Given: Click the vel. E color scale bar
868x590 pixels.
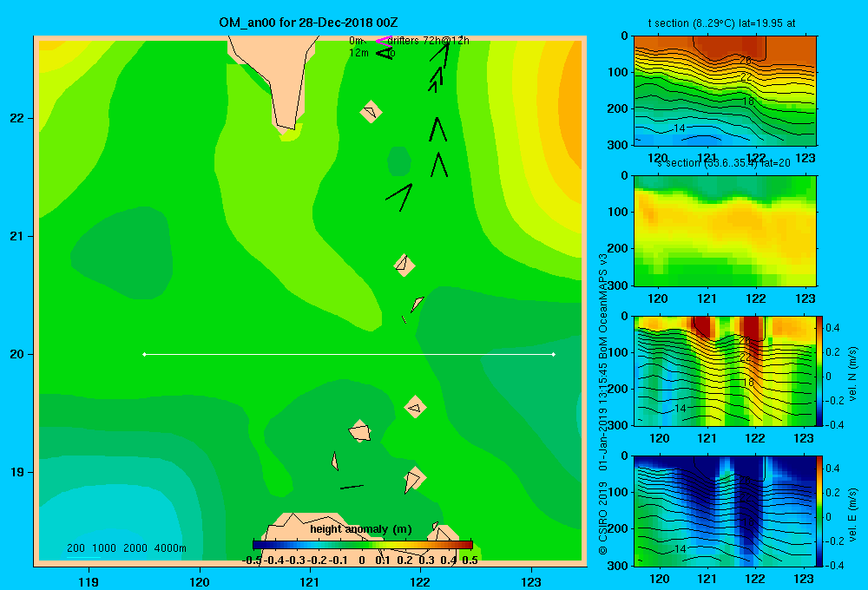Looking at the screenshot, I should 820,511.
